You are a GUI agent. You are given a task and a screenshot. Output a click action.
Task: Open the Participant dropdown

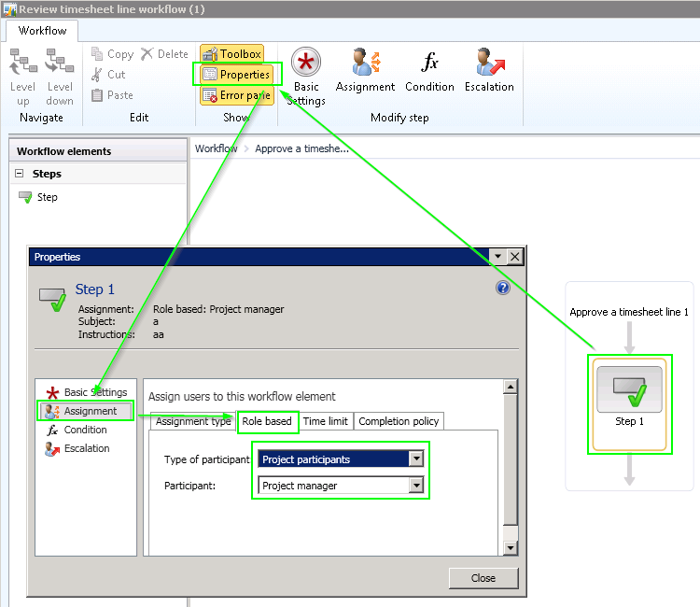coord(416,486)
